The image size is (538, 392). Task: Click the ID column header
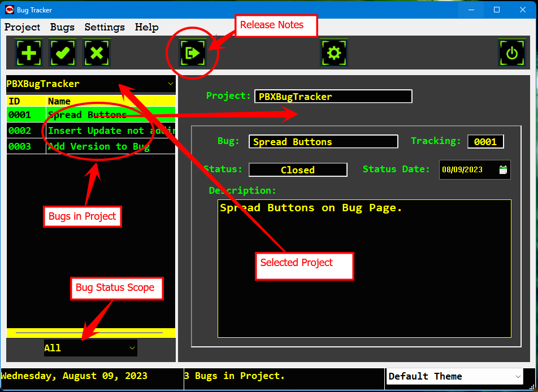(26, 101)
